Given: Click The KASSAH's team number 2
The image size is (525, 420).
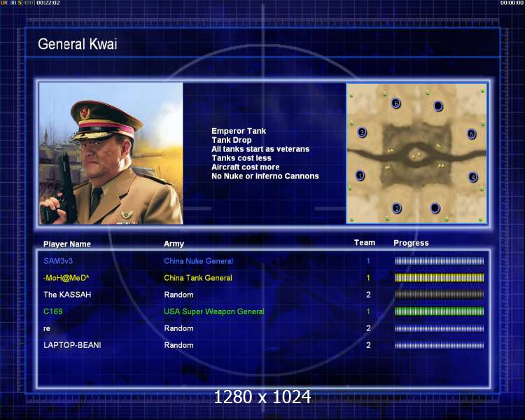Looking at the screenshot, I should click(368, 295).
